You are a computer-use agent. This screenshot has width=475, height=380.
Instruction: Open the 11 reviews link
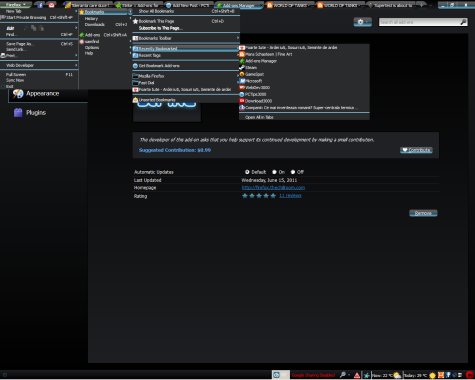pyautogui.click(x=290, y=196)
